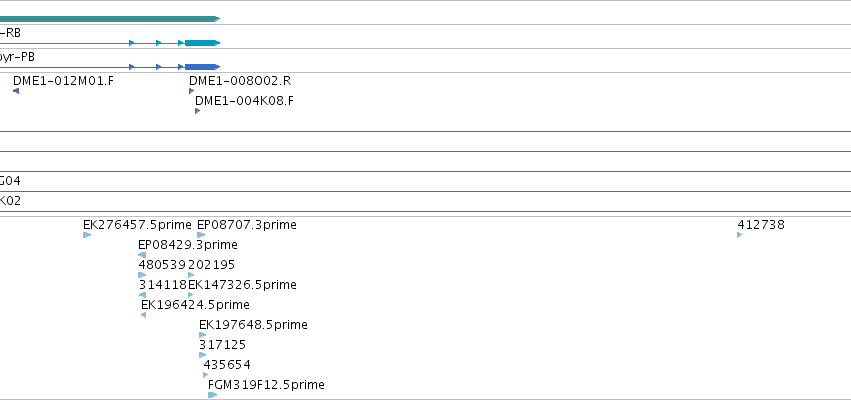Click the 202195 feature label

tap(212, 265)
